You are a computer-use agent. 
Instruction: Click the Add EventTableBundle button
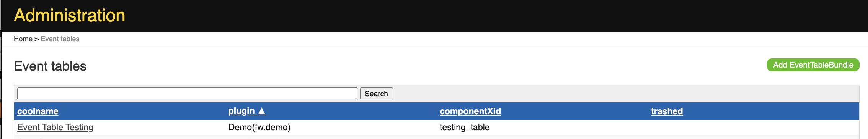tap(813, 65)
